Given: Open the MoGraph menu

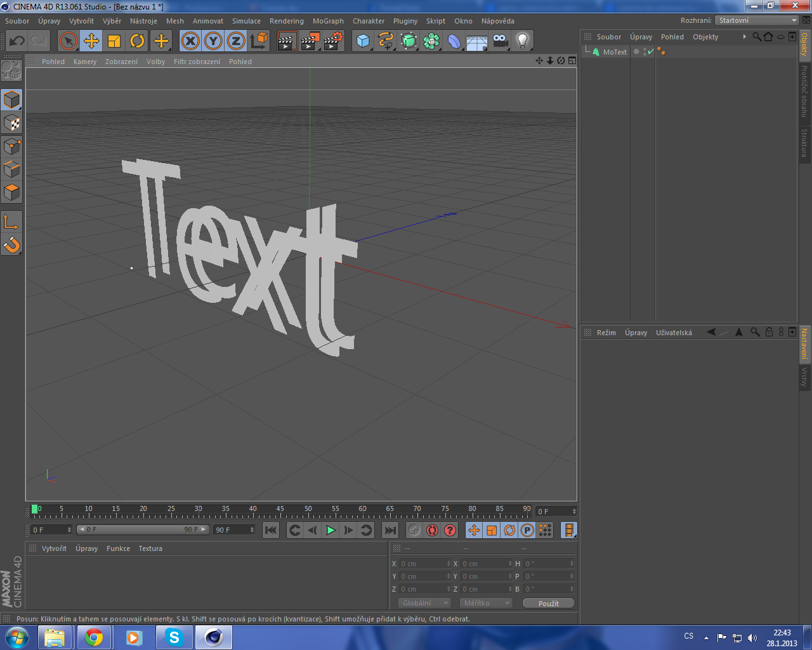Looking at the screenshot, I should 328,21.
